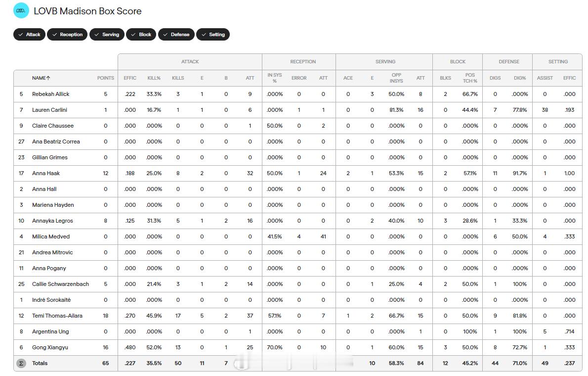Viewport: 588px width, 376px height.
Task: Click Argentina Ung's .714 setting efficiency
Action: (569, 331)
